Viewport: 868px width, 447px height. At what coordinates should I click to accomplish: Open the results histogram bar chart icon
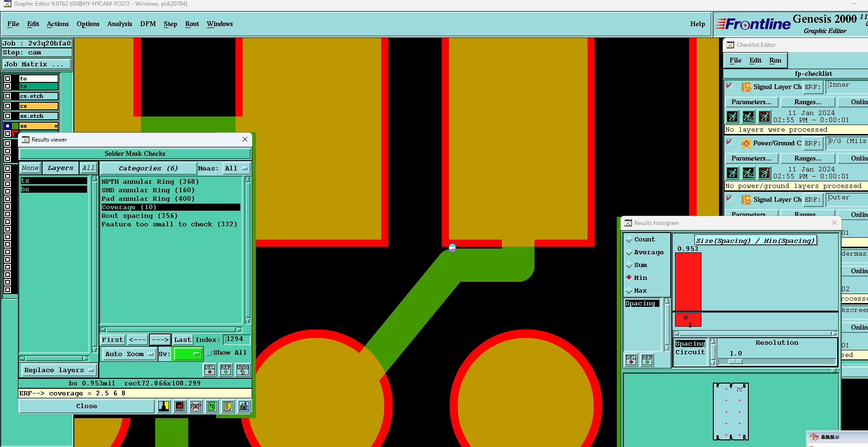pyautogui.click(x=244, y=406)
